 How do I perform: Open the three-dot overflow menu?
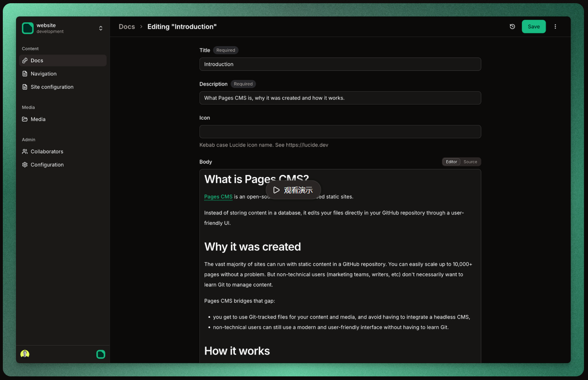click(x=555, y=26)
